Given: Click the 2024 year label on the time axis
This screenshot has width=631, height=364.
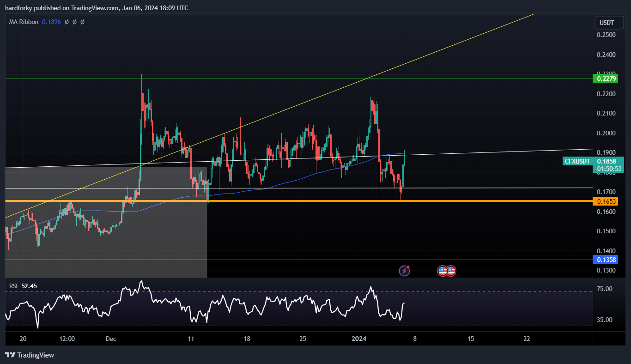Looking at the screenshot, I should click(x=358, y=339).
